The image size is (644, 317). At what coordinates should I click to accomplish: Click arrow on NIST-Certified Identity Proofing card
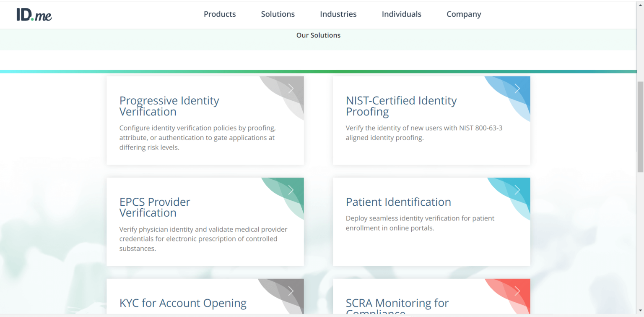517,89
